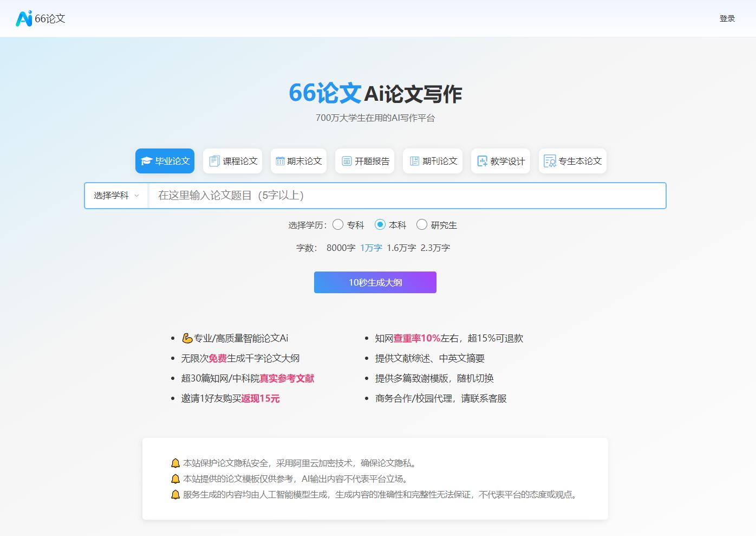Click the chart icon beside 教学设计
The width and height of the screenshot is (756, 536).
pos(482,161)
